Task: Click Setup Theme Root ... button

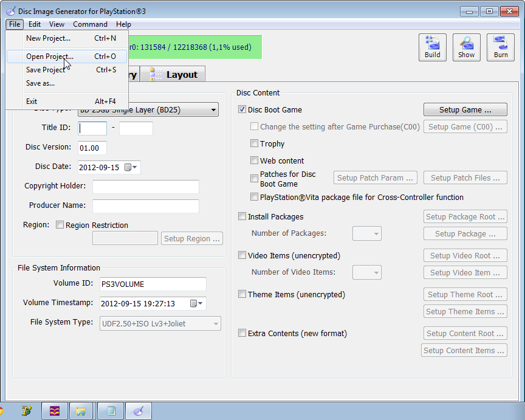Action: (465, 294)
